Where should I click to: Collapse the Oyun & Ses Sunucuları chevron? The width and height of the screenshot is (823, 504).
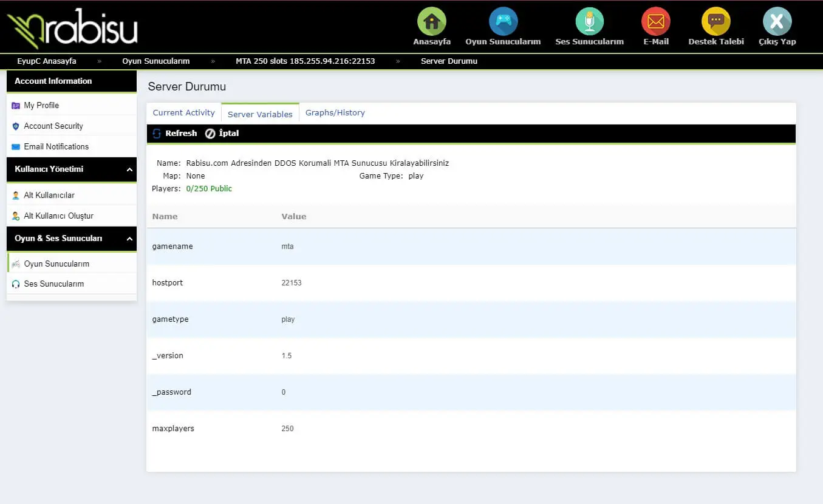coord(129,239)
